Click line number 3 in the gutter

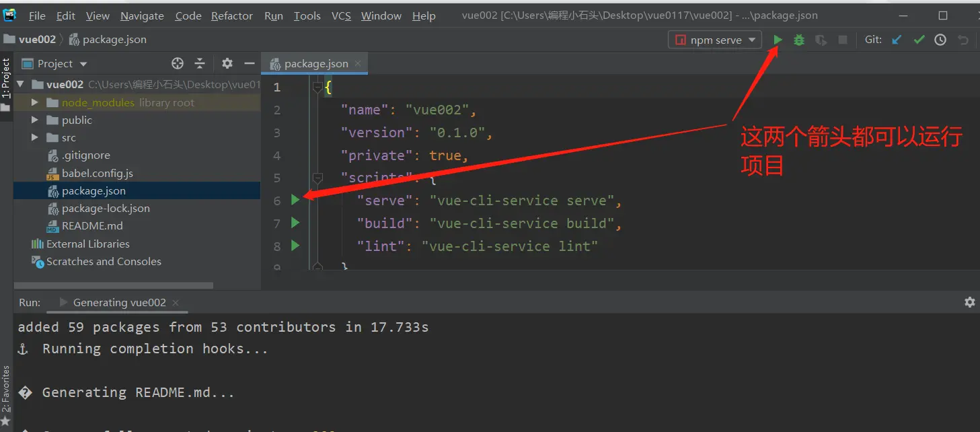coord(277,133)
